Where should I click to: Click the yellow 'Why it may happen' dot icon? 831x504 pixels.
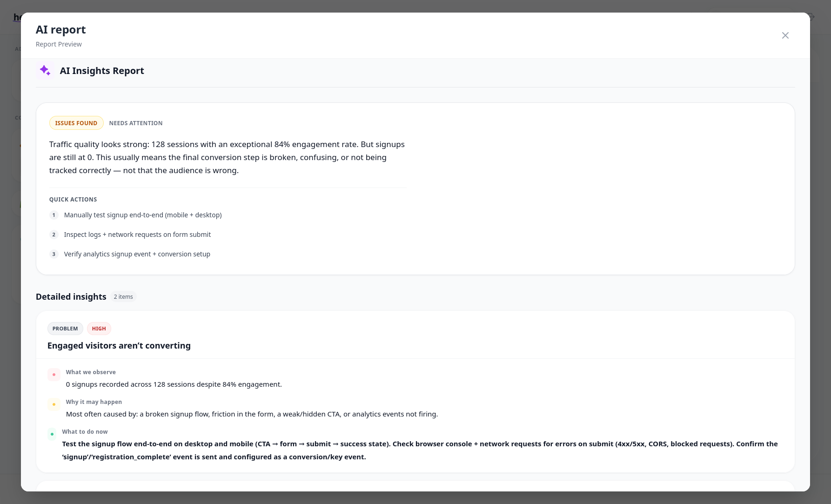[x=54, y=404]
